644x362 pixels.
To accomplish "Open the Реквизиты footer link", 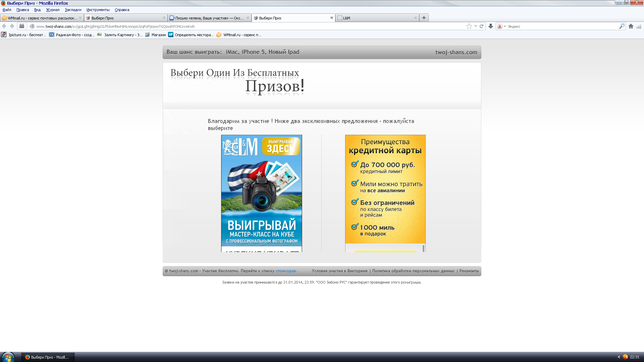I will coord(469,271).
